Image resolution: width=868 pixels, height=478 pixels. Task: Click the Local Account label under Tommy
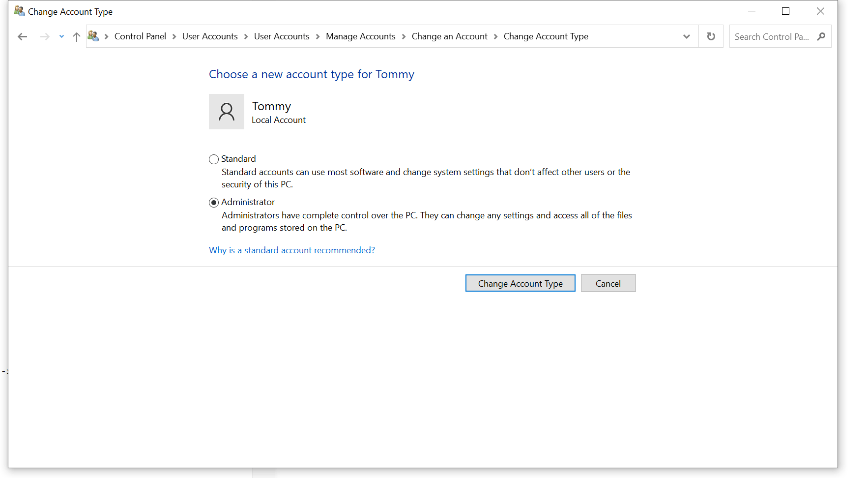[279, 120]
